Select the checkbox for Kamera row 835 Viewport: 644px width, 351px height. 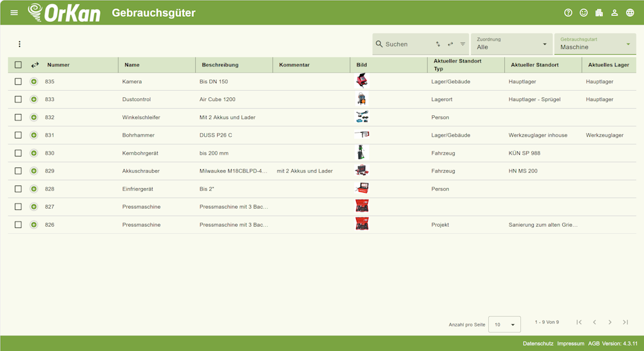pyautogui.click(x=18, y=82)
